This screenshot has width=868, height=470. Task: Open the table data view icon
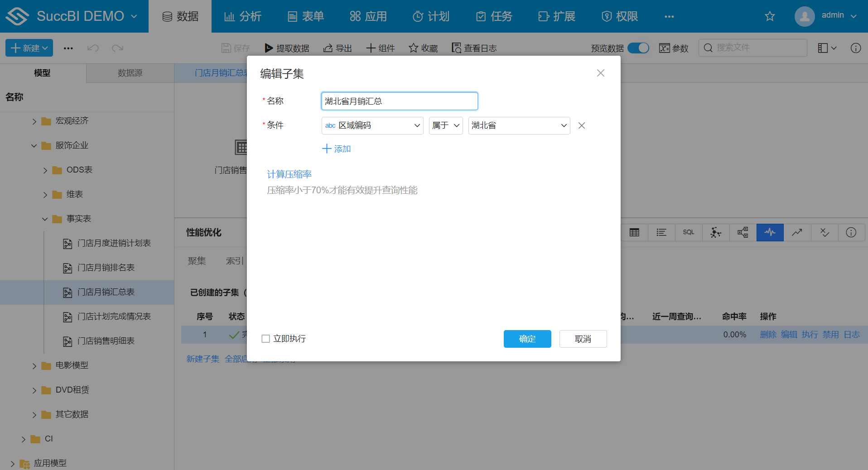634,232
